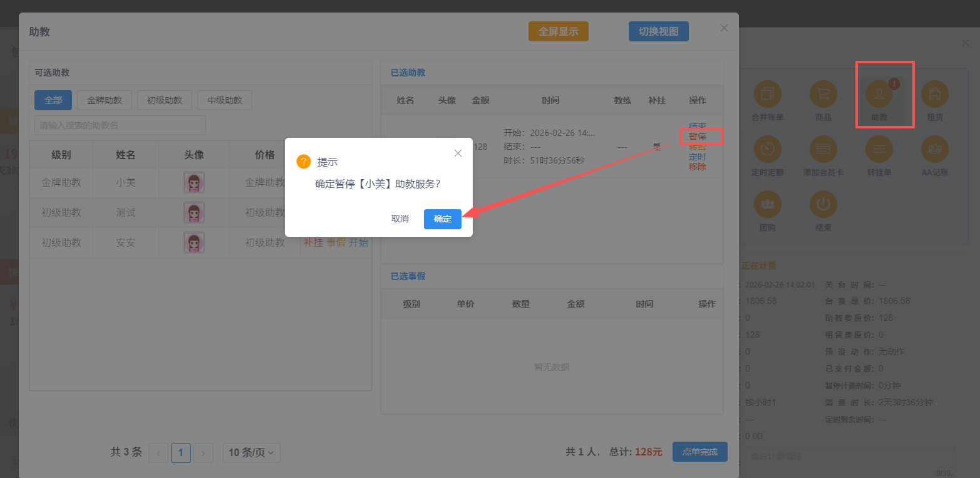This screenshot has width=980, height=478.
Task: Close the 提示 dialog with X
Action: [458, 153]
